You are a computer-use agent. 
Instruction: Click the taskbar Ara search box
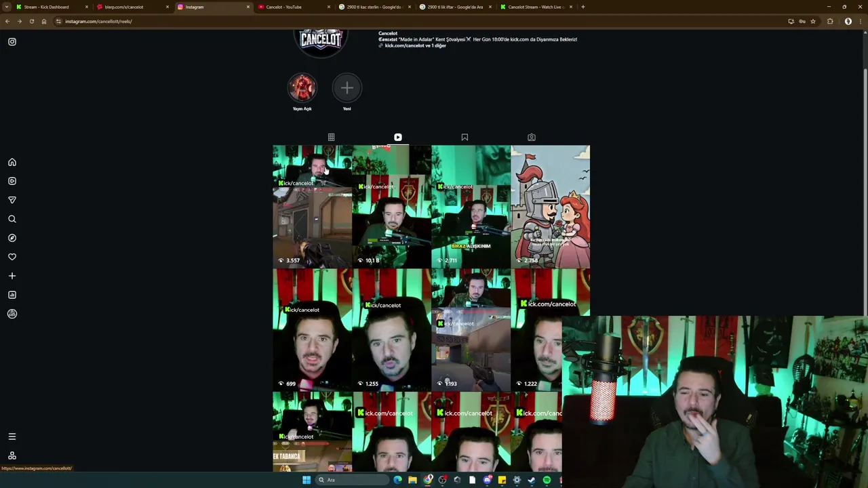353,480
